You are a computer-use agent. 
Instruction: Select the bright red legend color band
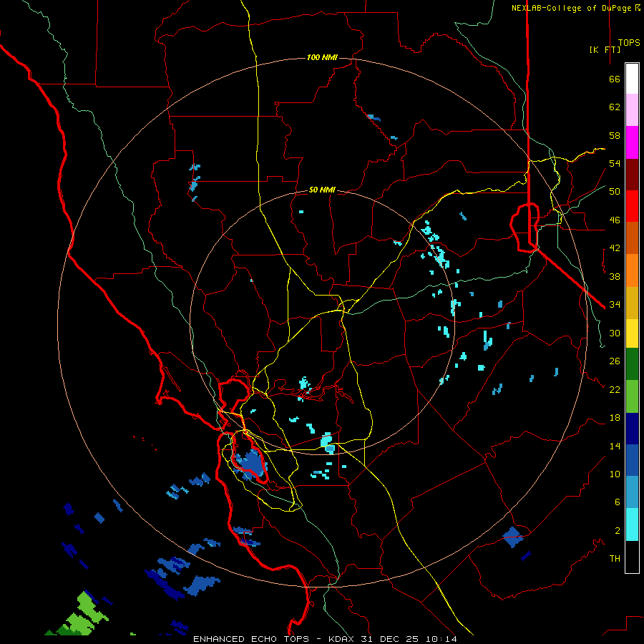(632, 206)
